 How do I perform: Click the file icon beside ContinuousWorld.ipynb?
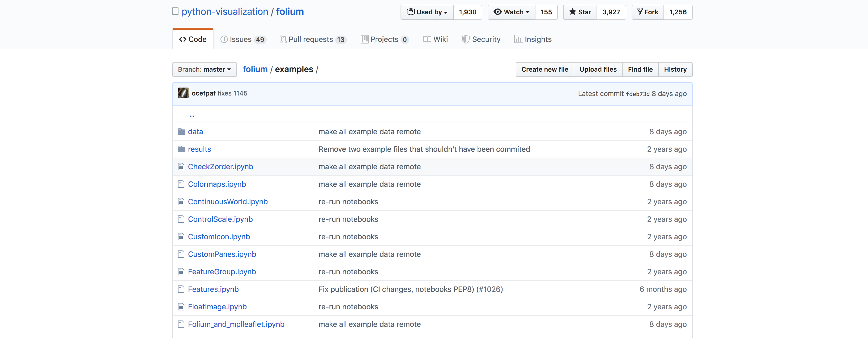point(181,202)
